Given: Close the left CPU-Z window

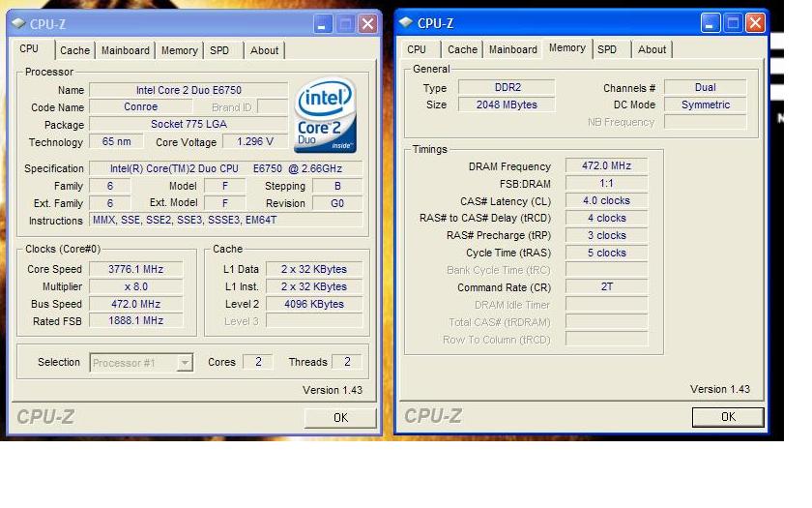Looking at the screenshot, I should click(367, 24).
